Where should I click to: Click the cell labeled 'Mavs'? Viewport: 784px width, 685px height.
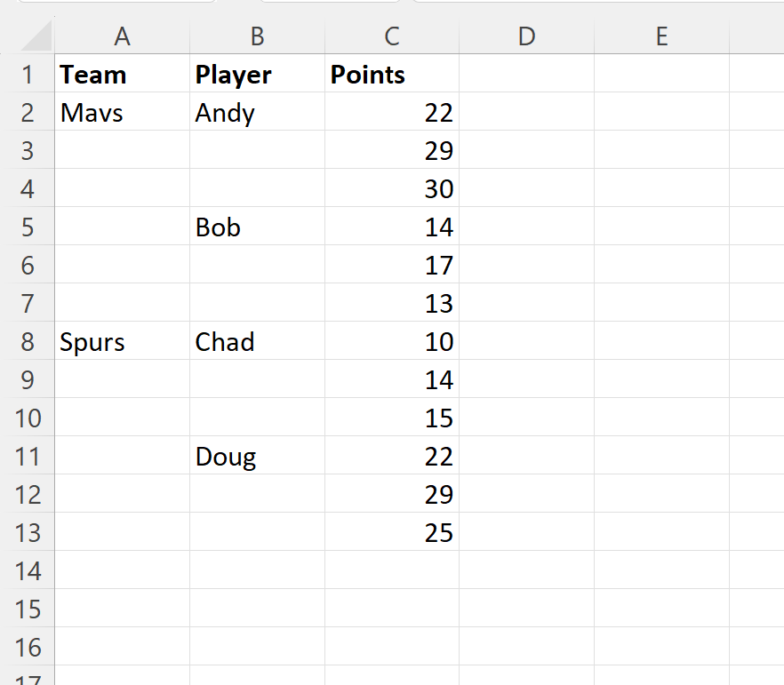(x=122, y=113)
